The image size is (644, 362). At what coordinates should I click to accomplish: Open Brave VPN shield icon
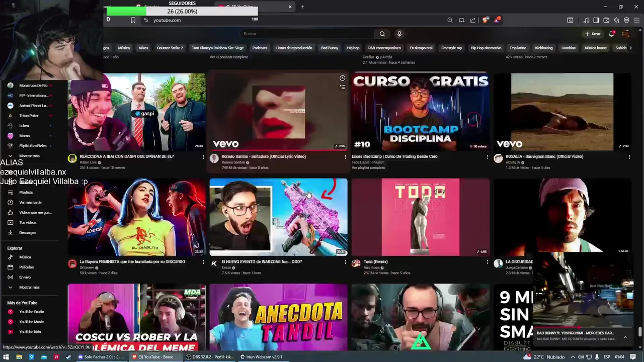(626, 20)
